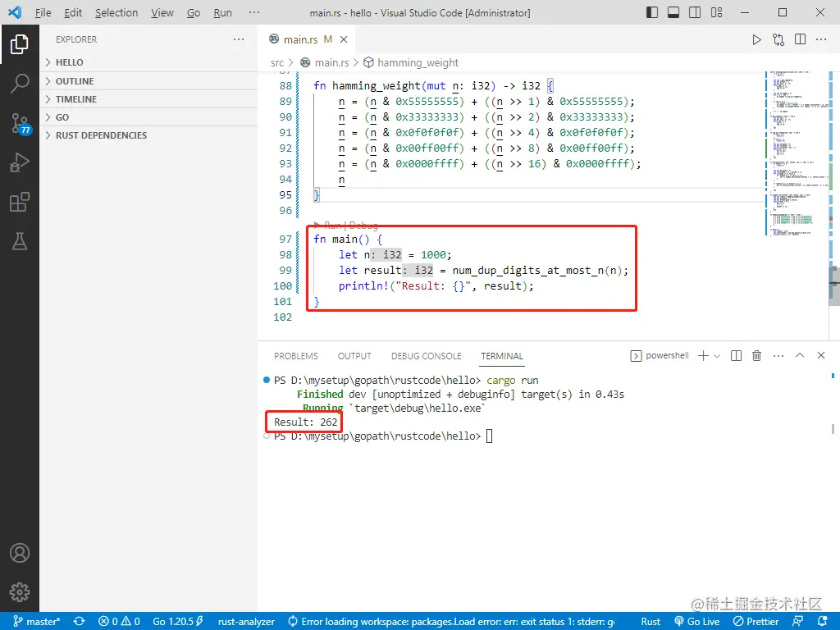Start Go Live server

pyautogui.click(x=697, y=622)
